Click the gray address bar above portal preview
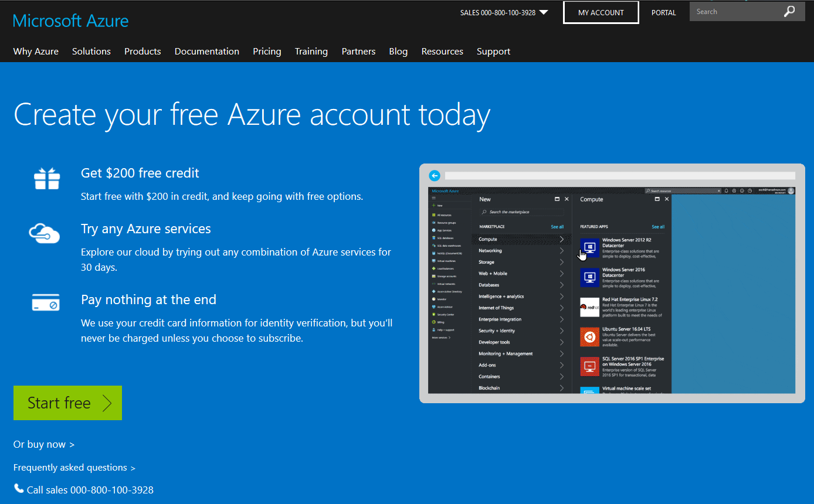 (620, 175)
